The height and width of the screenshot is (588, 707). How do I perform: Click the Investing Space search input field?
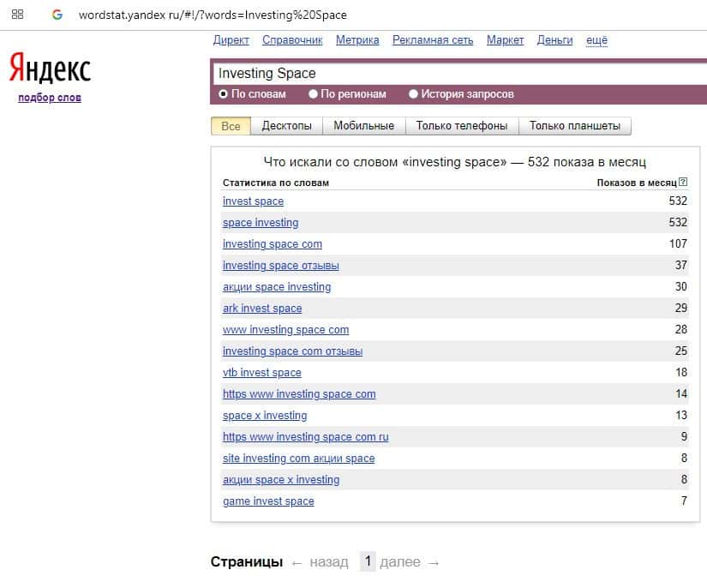tap(454, 73)
